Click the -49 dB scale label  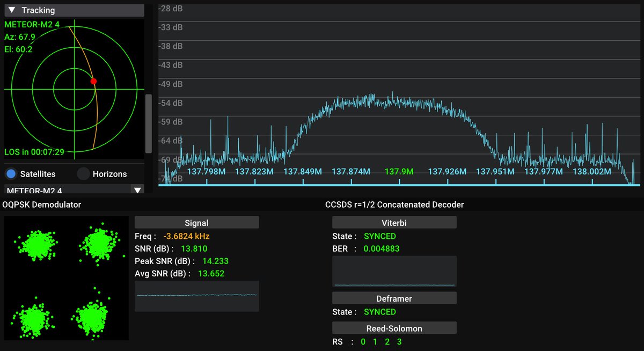pyautogui.click(x=171, y=84)
